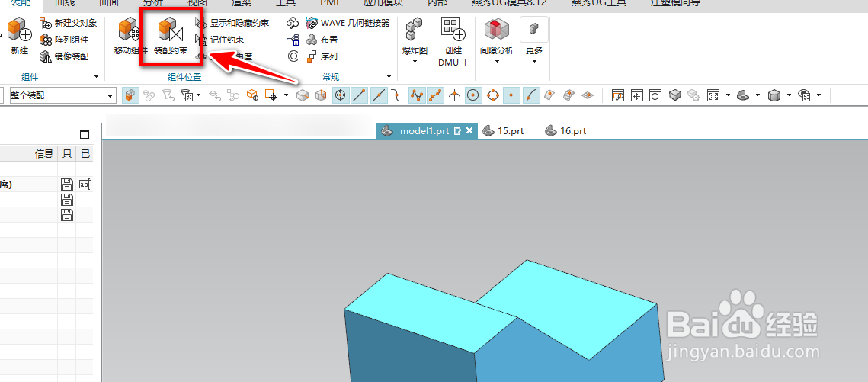
Task: Click 记住约束 remember constraints
Action: coord(220,40)
